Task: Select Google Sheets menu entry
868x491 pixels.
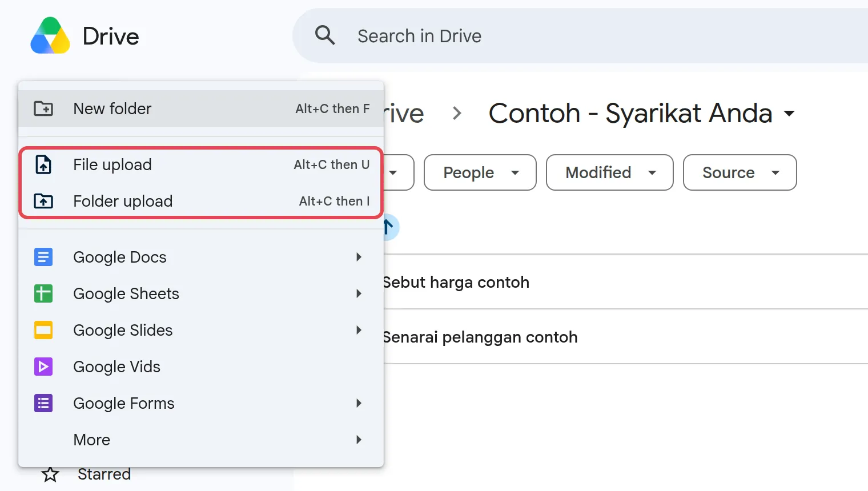Action: click(x=201, y=293)
